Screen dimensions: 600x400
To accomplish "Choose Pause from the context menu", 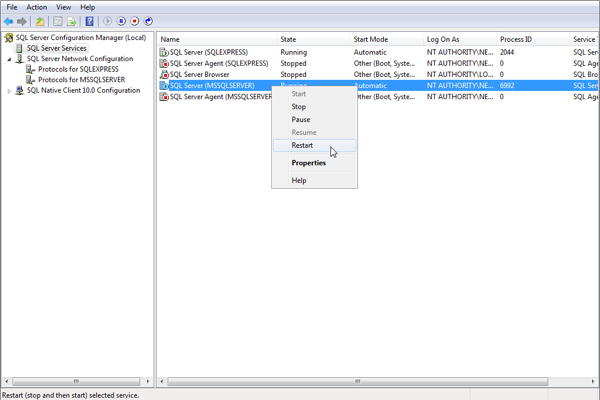I will tap(315, 120).
